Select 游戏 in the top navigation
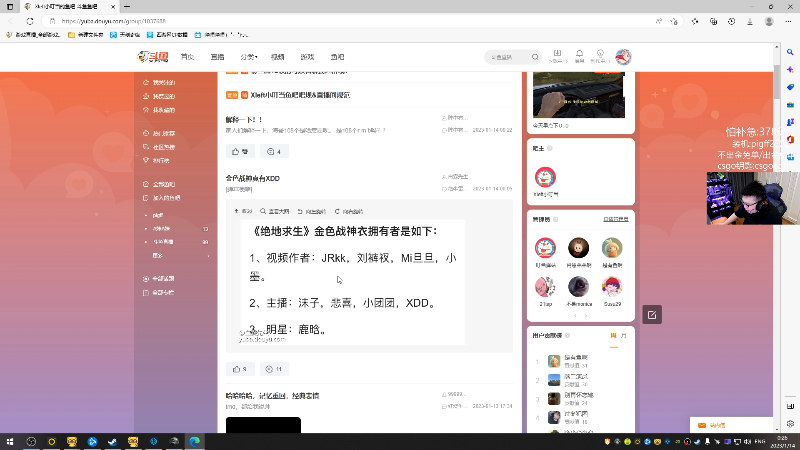The height and width of the screenshot is (450, 800). (x=307, y=57)
